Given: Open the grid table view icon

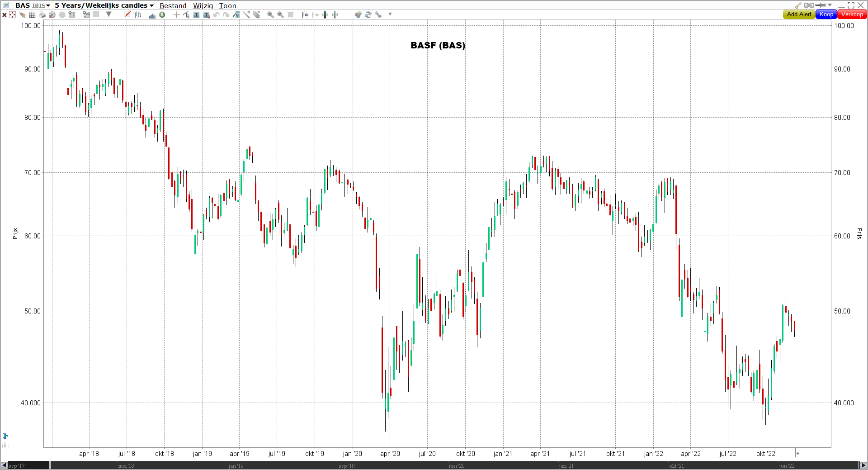Looking at the screenshot, I should 32,14.
